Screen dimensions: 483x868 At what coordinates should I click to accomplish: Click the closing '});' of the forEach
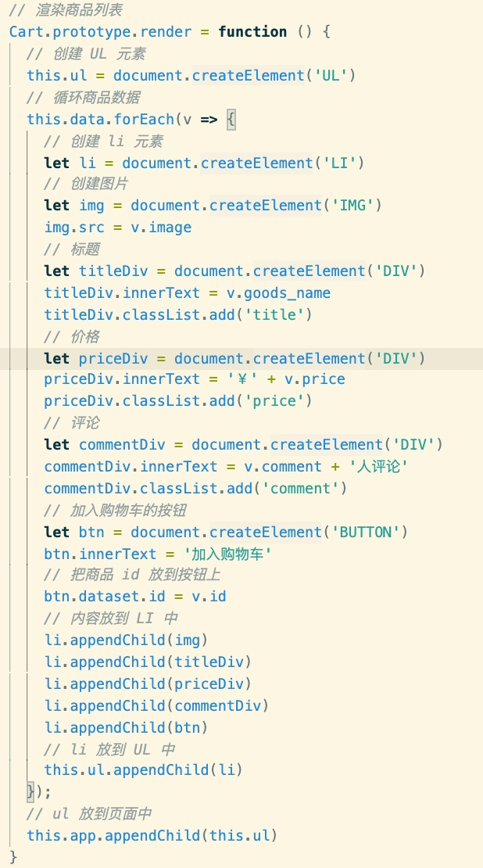[x=39, y=792]
